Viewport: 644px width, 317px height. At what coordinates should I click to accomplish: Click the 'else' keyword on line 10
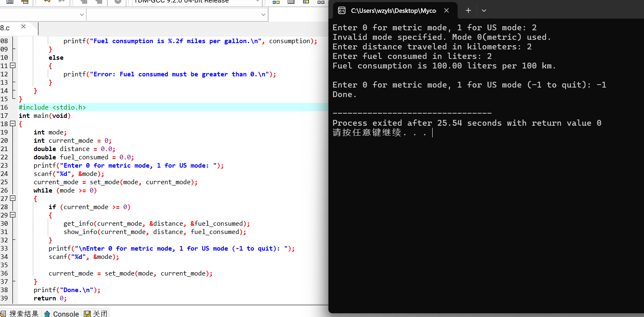(56, 57)
